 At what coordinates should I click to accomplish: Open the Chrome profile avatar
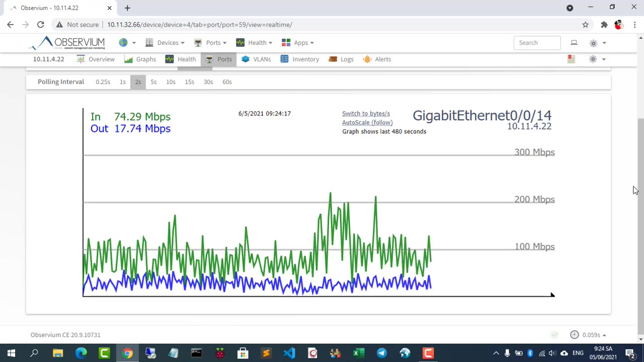(x=619, y=25)
